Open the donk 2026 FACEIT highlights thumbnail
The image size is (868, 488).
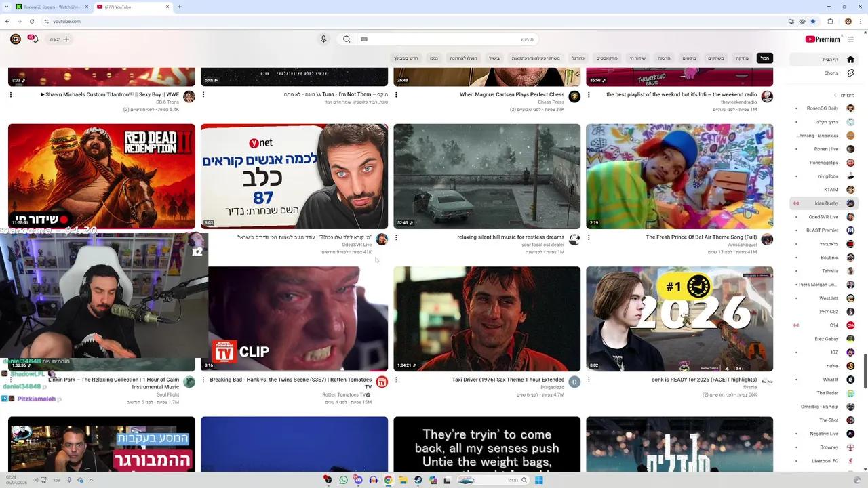679,319
